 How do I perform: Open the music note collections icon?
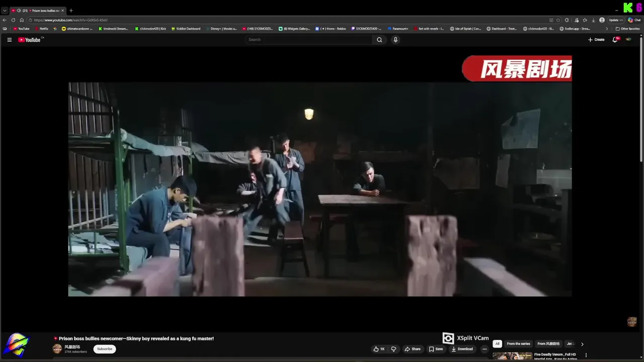577,20
